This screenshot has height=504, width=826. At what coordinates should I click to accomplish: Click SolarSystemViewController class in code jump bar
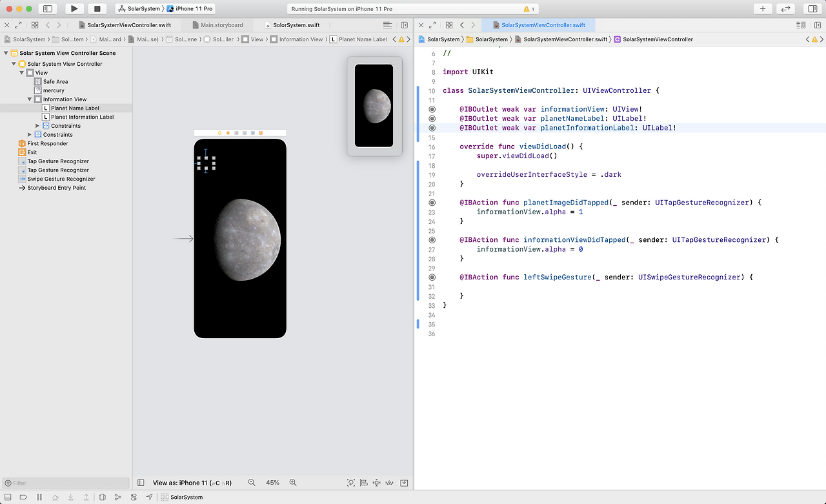click(x=653, y=39)
